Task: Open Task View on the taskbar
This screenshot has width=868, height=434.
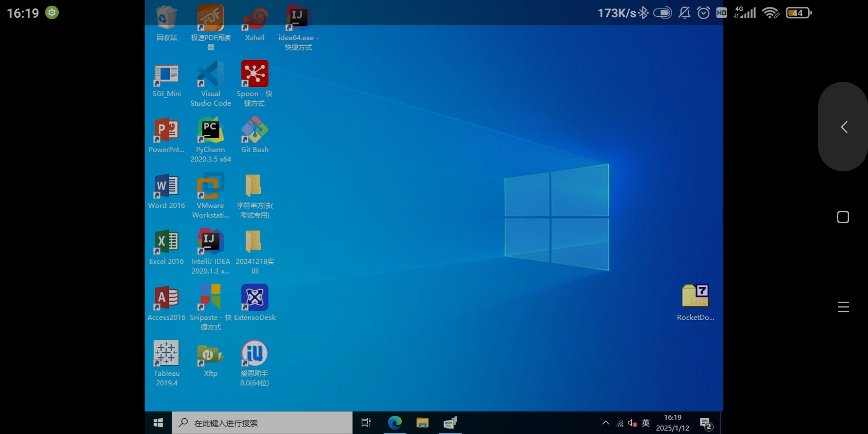Action: click(366, 423)
